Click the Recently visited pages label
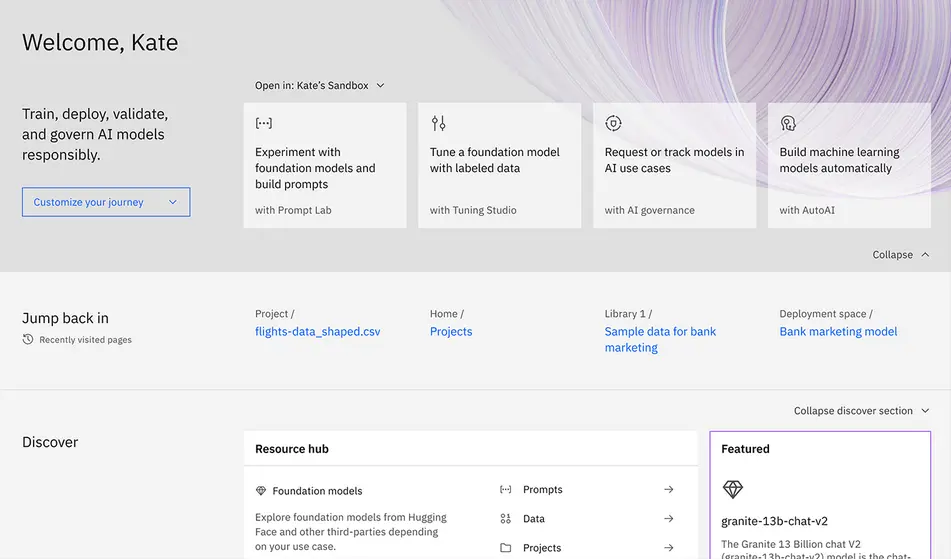951x559 pixels. pos(86,340)
